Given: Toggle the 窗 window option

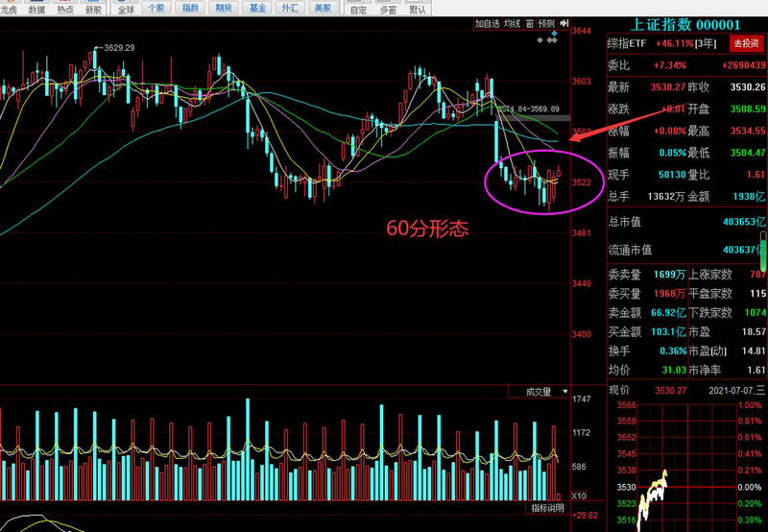Looking at the screenshot, I should pos(529,24).
